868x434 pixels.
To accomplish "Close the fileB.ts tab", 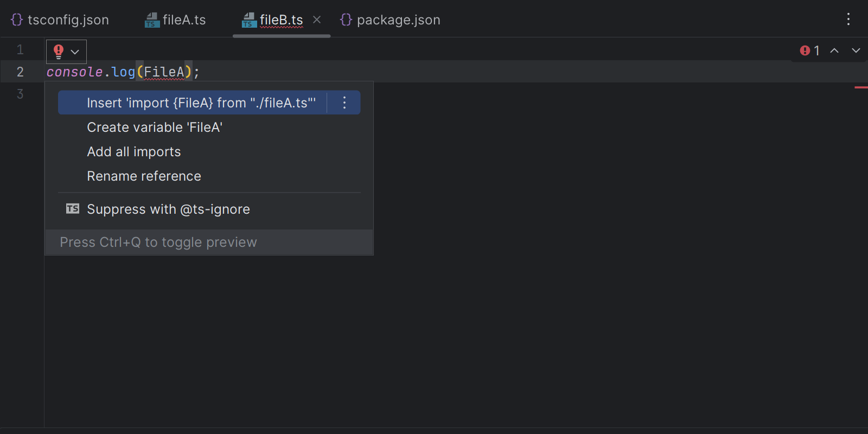I will coord(317,20).
